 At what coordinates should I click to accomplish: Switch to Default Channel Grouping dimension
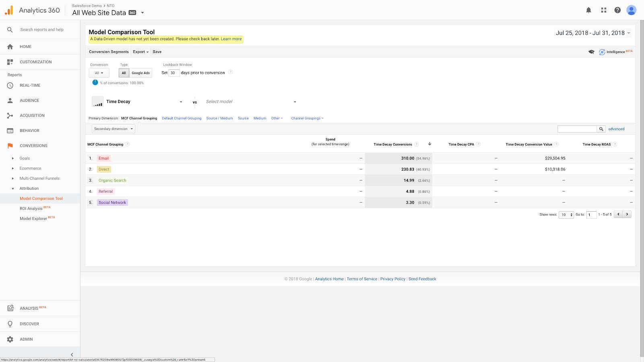182,118
